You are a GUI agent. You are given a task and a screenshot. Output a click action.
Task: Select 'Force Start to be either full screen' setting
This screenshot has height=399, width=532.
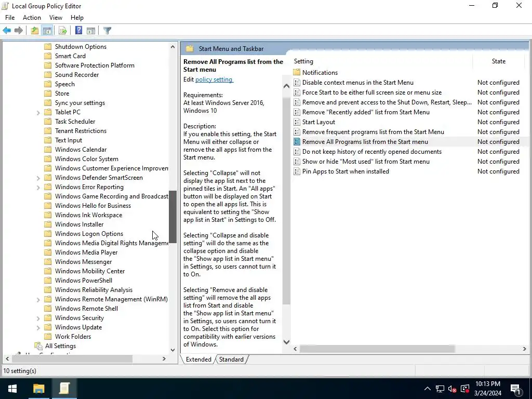(372, 92)
